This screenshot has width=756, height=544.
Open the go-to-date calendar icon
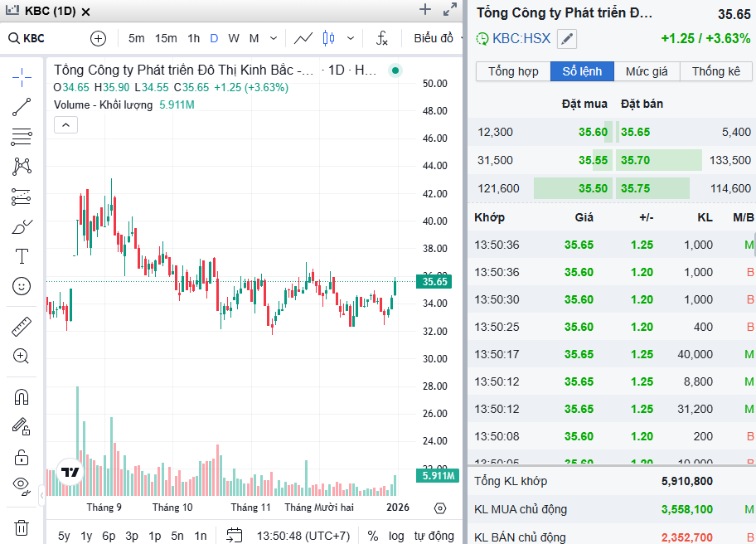pos(235,536)
